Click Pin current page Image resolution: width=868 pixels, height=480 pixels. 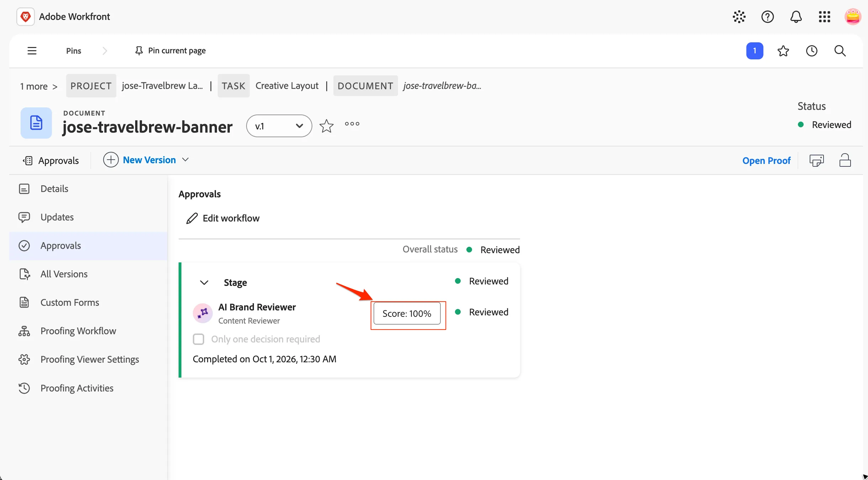[x=170, y=51]
